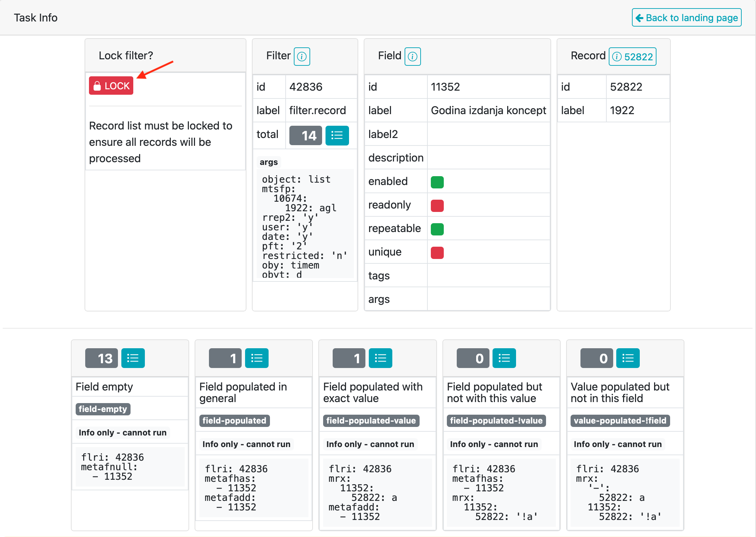This screenshot has height=537, width=756.
Task: Click metafnull code block in Field empty card
Action: click(x=130, y=467)
